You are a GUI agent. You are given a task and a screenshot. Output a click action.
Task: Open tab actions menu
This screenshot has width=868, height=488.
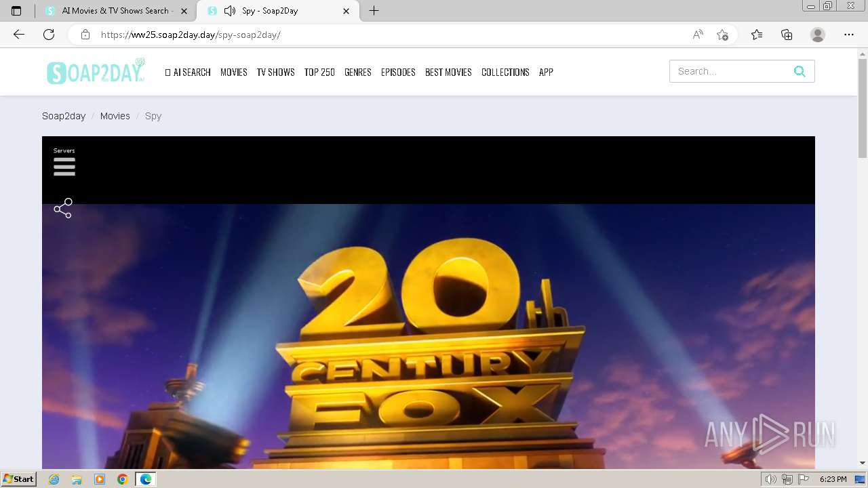tap(16, 11)
